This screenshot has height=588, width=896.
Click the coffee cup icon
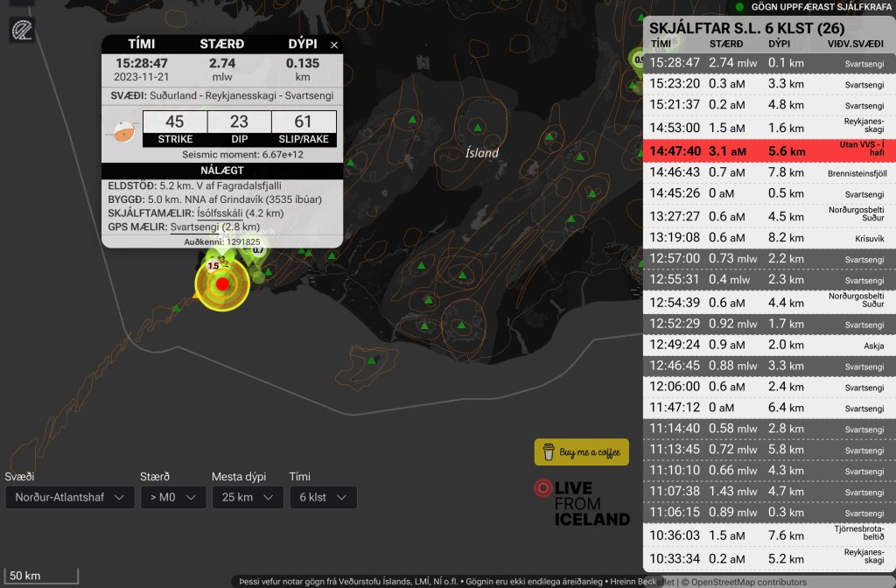549,451
